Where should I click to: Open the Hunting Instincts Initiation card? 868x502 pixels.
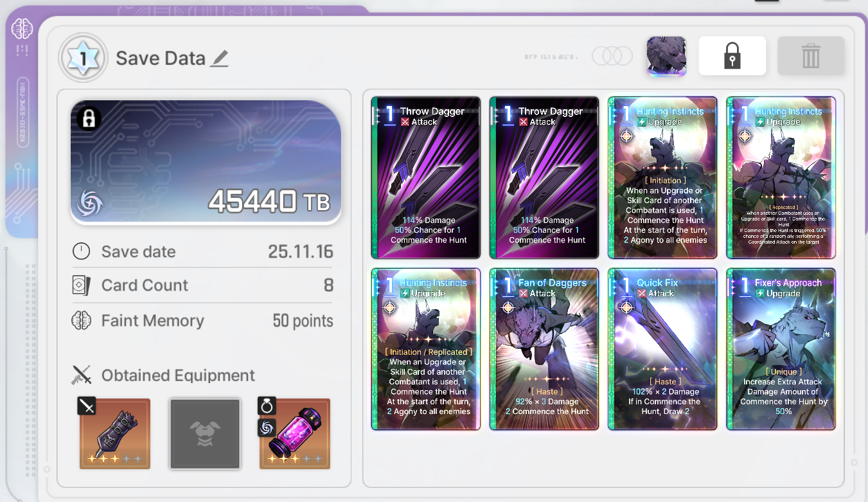click(662, 177)
